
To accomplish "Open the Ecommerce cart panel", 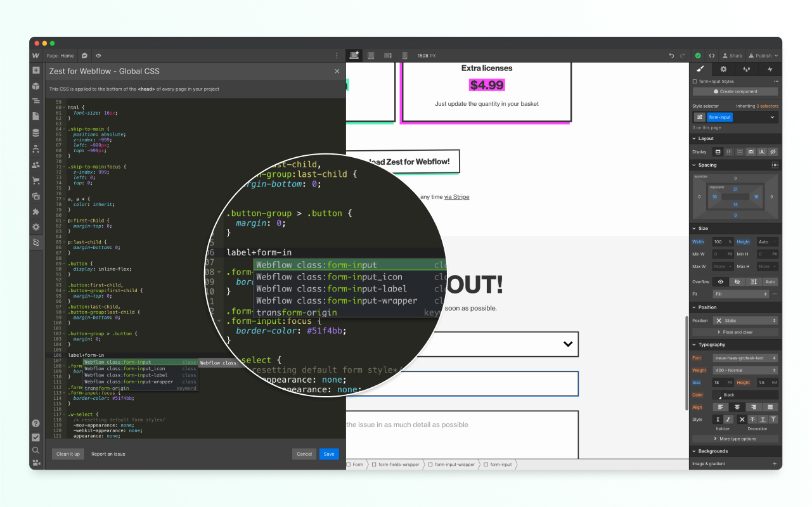I will coord(36,180).
